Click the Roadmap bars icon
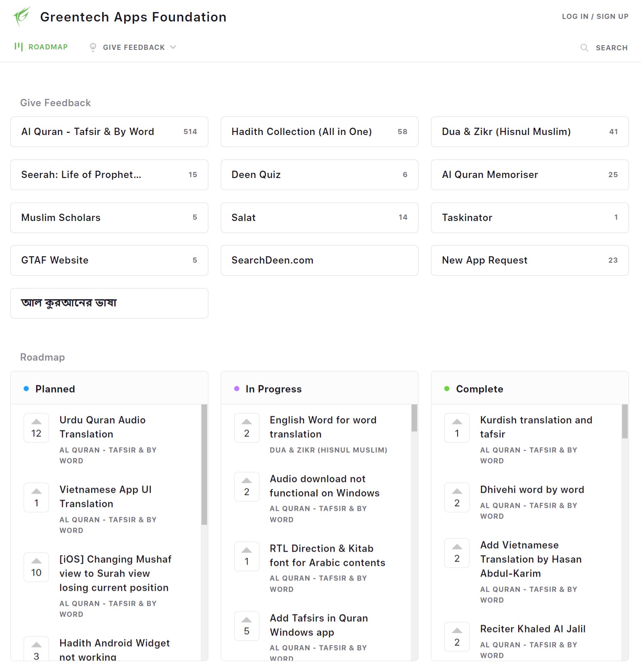 tap(18, 47)
